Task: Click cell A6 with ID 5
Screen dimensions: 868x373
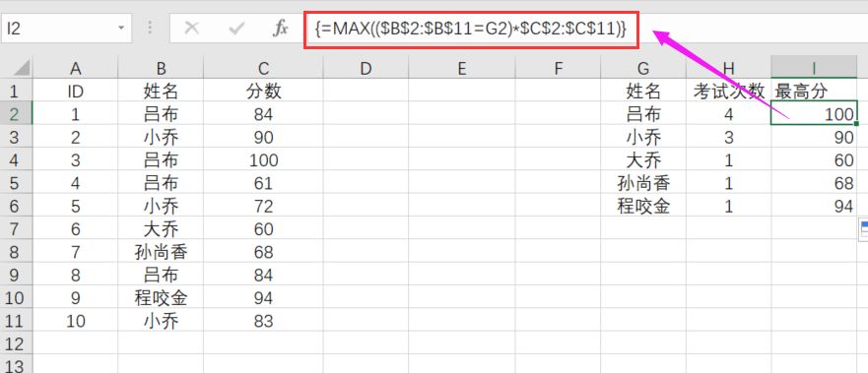Action: pos(75,206)
